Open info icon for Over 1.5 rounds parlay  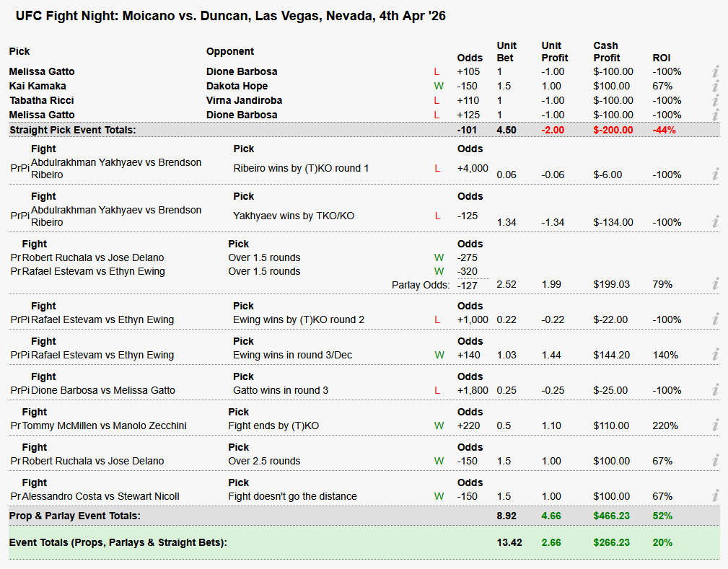coord(715,284)
